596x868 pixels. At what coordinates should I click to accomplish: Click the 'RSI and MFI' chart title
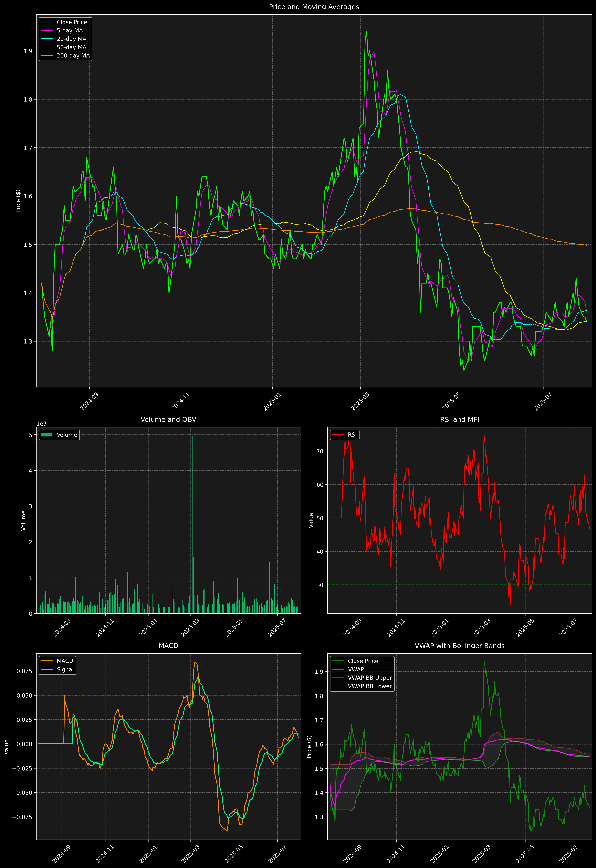click(x=459, y=420)
